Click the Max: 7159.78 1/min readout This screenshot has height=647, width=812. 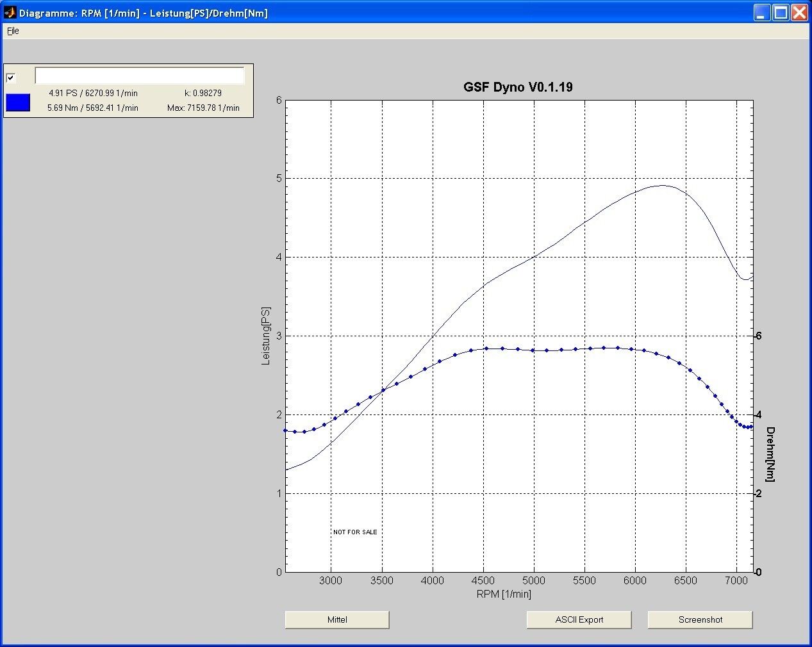coord(203,108)
